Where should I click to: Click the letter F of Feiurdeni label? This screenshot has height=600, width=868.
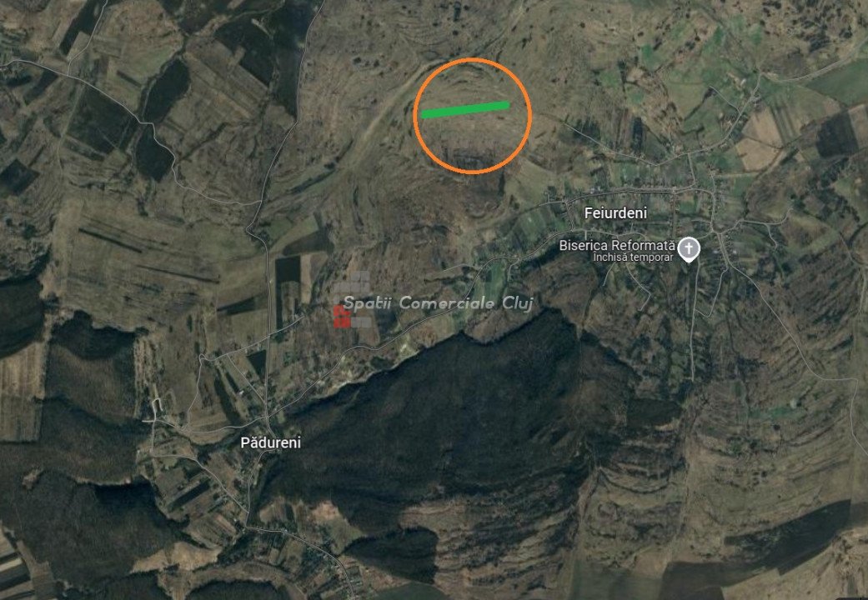tap(588, 213)
